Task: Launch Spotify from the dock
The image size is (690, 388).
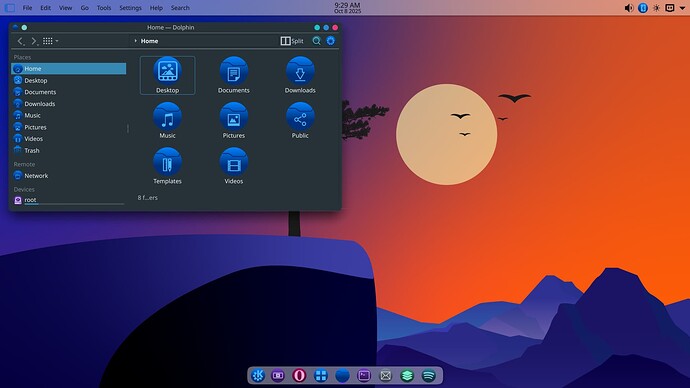Action: (x=429, y=375)
